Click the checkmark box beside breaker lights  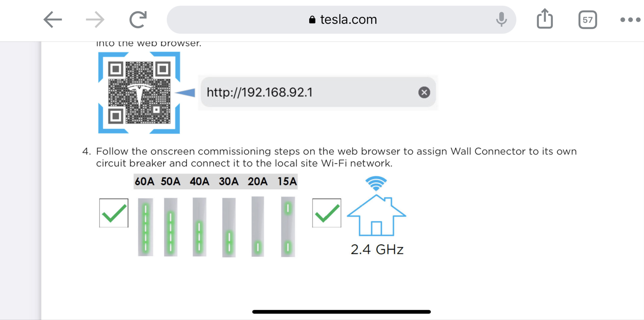click(x=114, y=213)
